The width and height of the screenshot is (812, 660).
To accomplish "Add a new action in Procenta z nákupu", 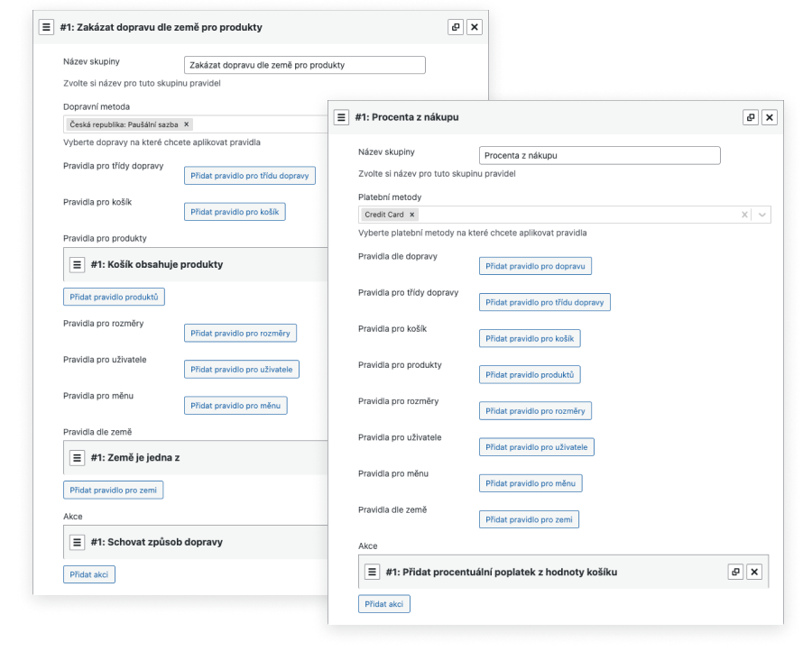I will [384, 604].
